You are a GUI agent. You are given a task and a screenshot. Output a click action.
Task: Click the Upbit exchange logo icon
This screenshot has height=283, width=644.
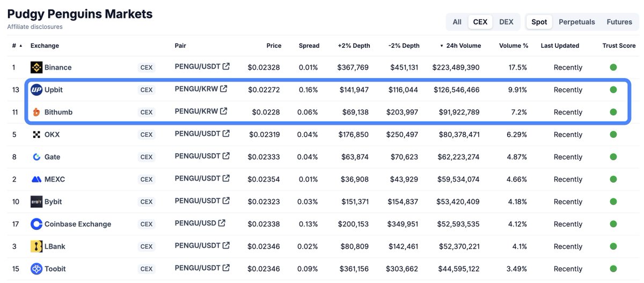[36, 90]
